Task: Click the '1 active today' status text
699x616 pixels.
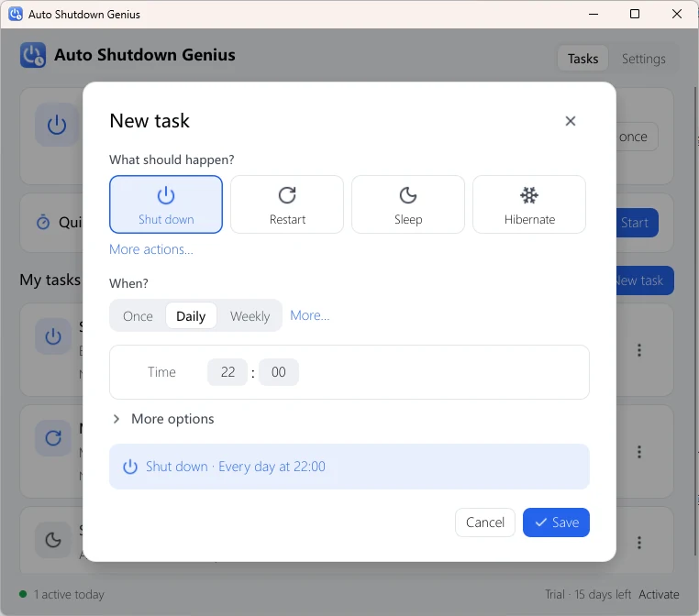Action: point(69,594)
